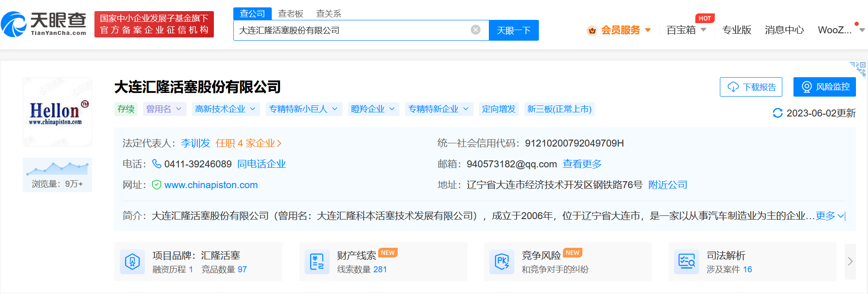Viewport: 868px width, 294px height.
Task: Click 融资历程 1 in brand card
Action: coord(173,269)
